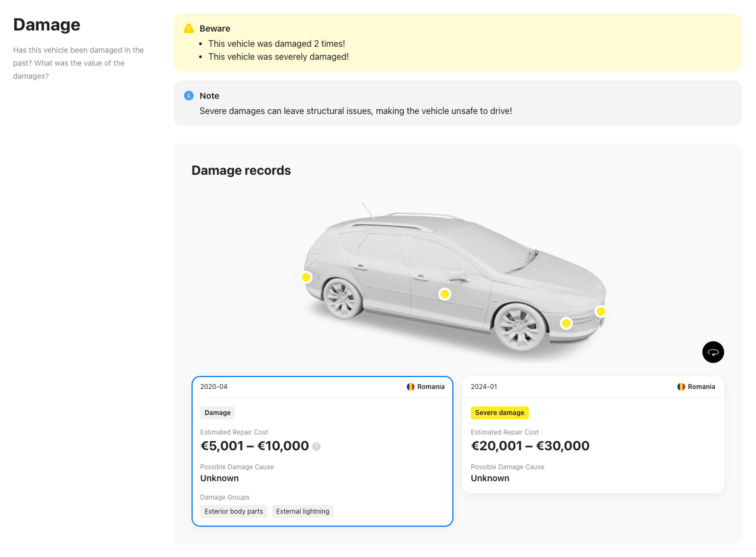Image resolution: width=756 pixels, height=557 pixels.
Task: Click the Damage records heading
Action: [x=241, y=170]
